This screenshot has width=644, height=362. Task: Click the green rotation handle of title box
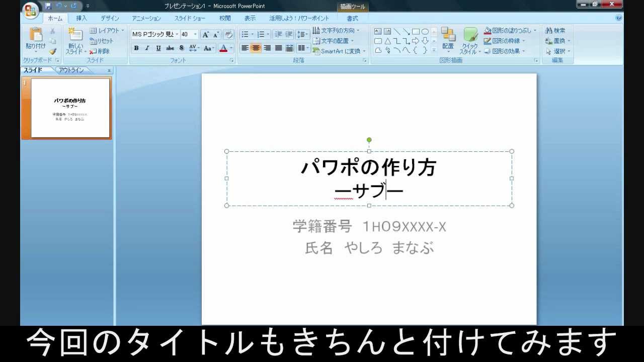tap(369, 140)
